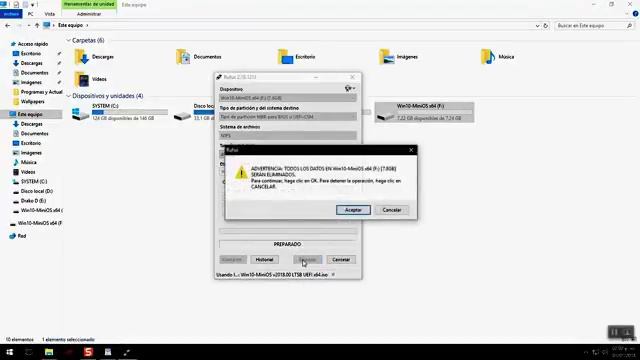Open the Sistema de archivos dropdown
Viewport: 640px width, 360px height.
(288, 136)
